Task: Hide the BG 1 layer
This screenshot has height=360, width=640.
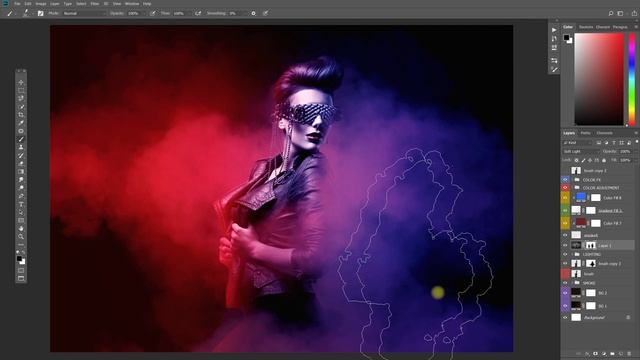Action: click(565, 305)
